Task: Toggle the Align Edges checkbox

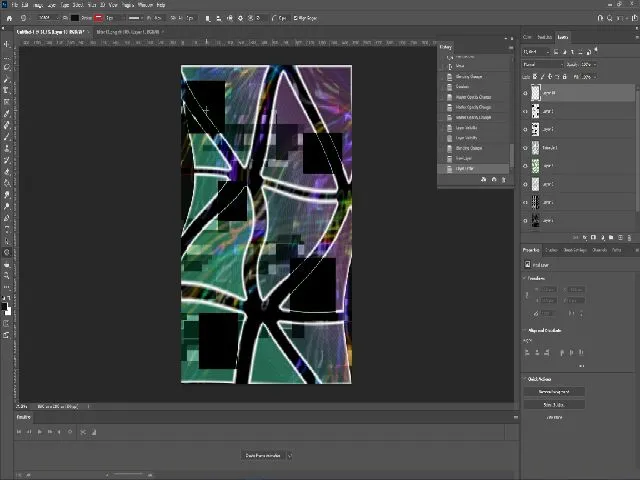Action: [296, 18]
